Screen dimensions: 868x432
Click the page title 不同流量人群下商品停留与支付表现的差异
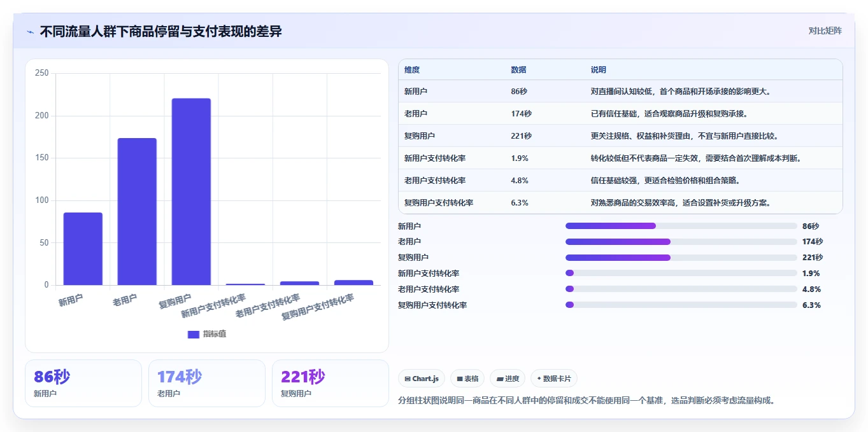(160, 31)
